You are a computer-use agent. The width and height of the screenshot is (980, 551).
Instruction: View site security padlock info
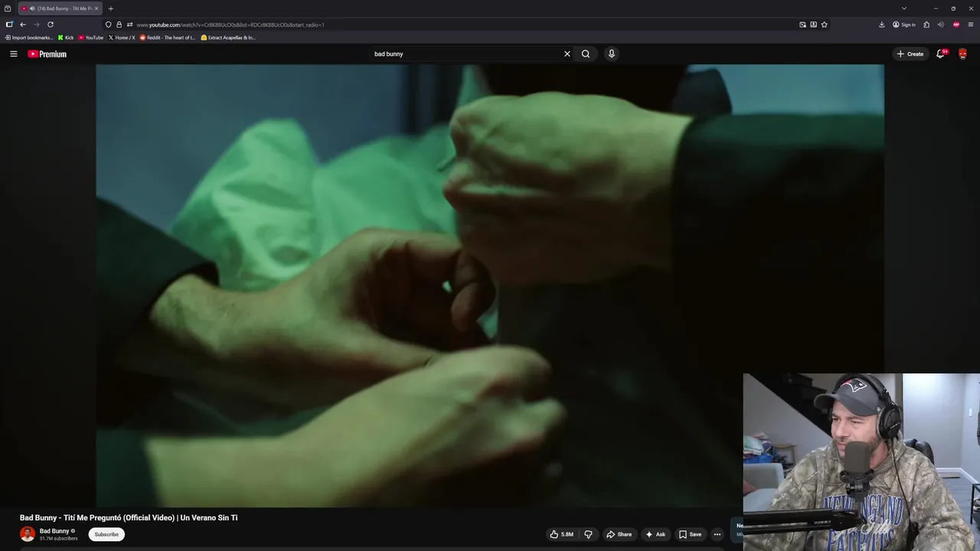tap(119, 24)
